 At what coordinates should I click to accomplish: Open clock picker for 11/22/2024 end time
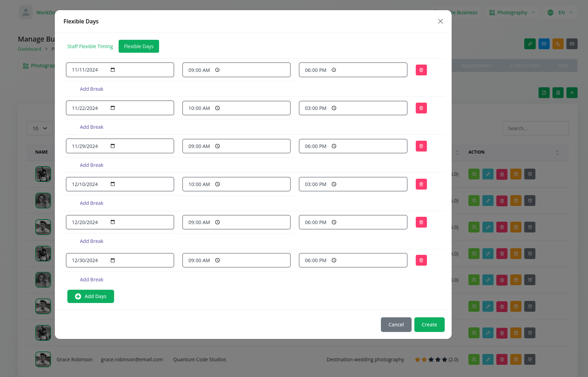click(x=334, y=108)
